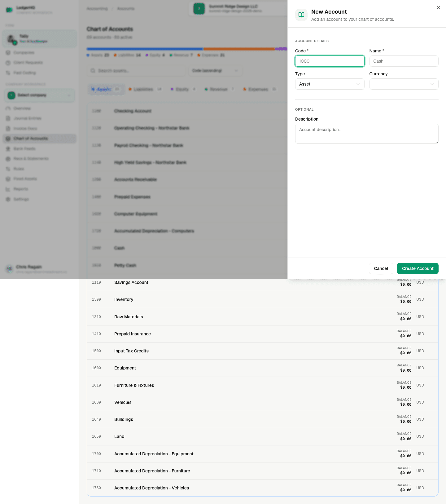Click the magnifier icon in the search box

(x=93, y=71)
